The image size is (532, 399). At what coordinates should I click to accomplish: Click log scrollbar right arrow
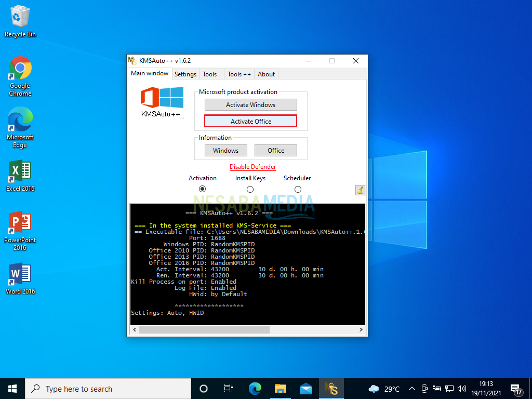point(361,329)
